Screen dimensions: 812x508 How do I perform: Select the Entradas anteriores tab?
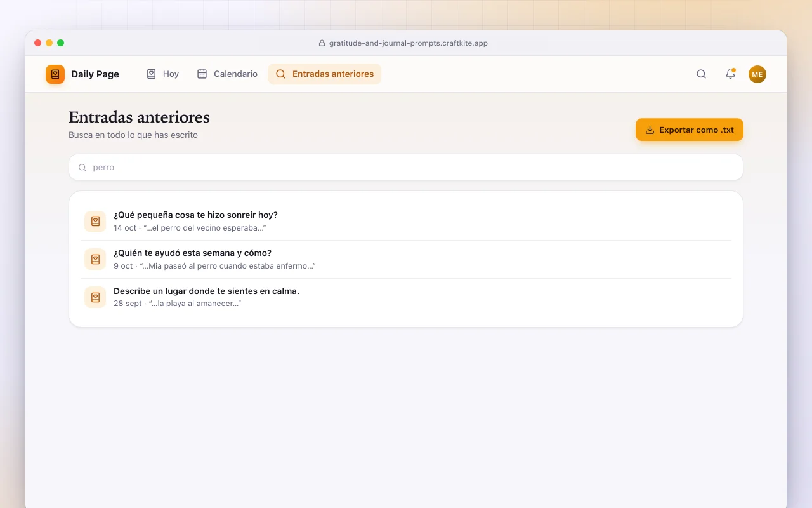[325, 74]
